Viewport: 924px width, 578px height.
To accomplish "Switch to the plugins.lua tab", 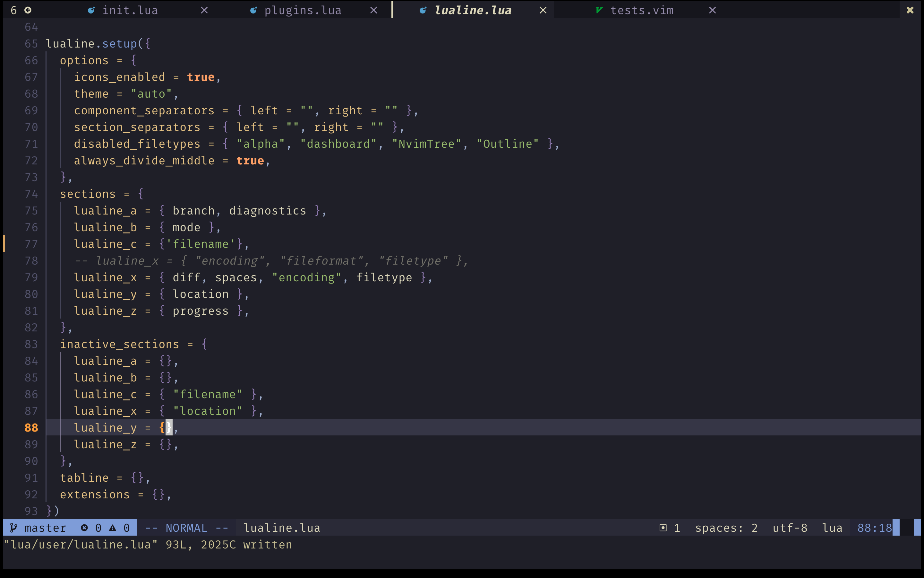I will click(303, 10).
